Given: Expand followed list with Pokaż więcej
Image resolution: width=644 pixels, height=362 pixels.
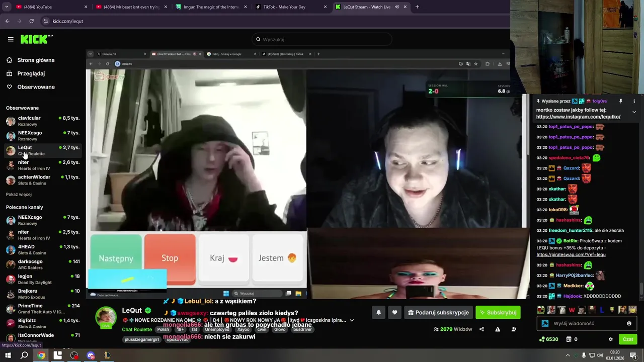Looking at the screenshot, I should click(x=19, y=195).
